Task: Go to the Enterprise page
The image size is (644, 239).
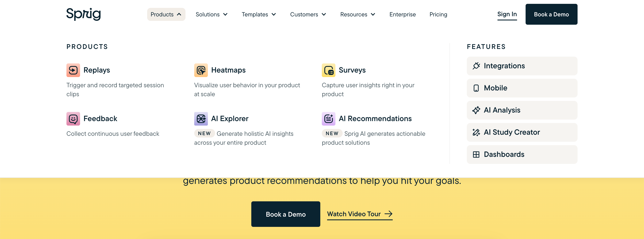Action: (402, 14)
